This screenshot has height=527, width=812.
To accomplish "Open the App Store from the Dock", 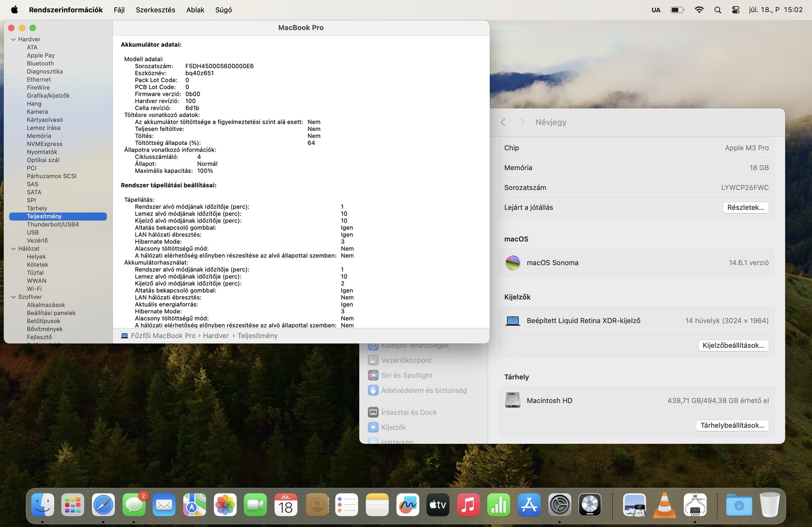I will point(529,504).
